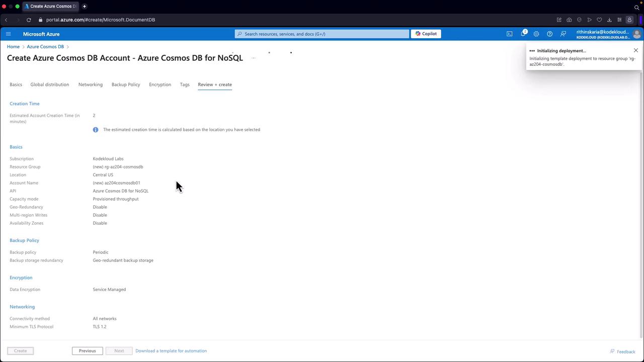644x362 pixels.
Task: Open the browser shield protection icon
Action: (x=579, y=20)
